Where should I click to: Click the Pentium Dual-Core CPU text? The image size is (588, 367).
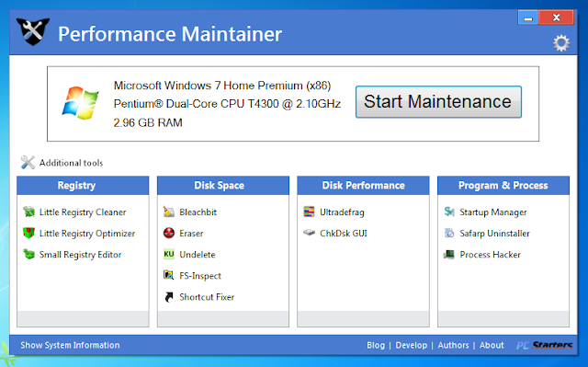227,104
